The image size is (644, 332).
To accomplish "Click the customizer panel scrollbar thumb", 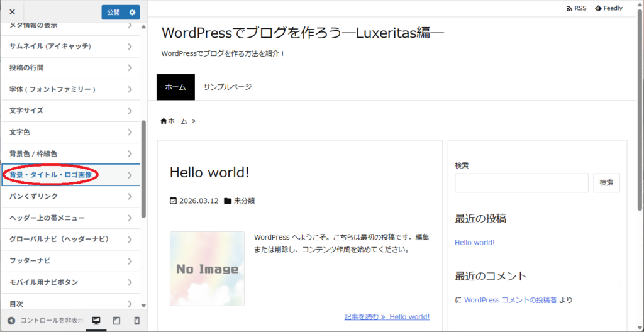I will pos(143,169).
